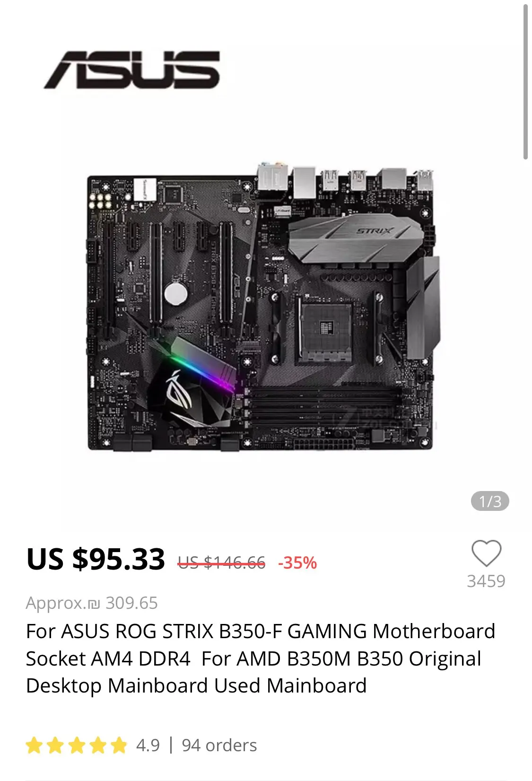Click the US $95.33 price
The image size is (532, 781).
[x=96, y=559]
